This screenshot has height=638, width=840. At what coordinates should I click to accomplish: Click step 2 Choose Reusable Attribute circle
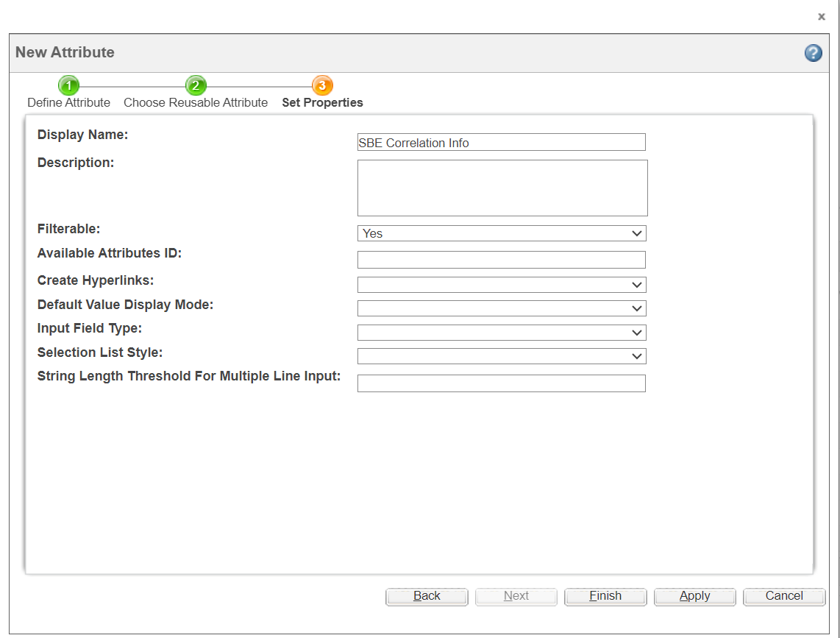click(x=195, y=85)
